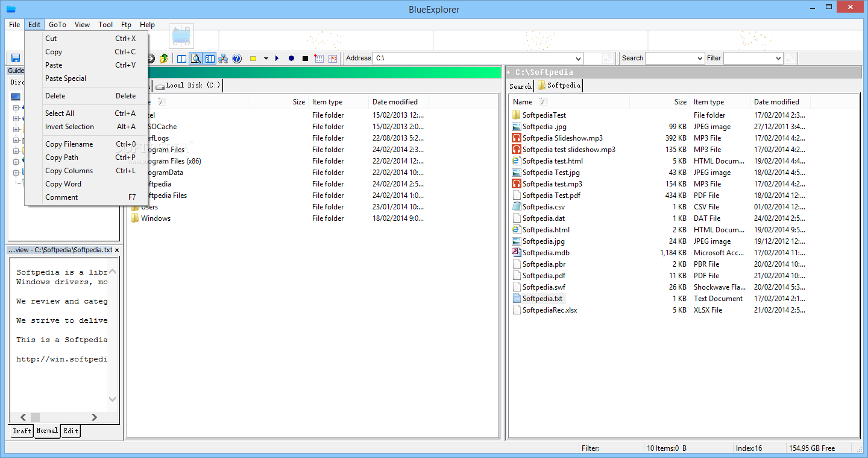Image resolution: width=868 pixels, height=458 pixels.
Task: Open the network computers toolbar icon
Action: 223,59
